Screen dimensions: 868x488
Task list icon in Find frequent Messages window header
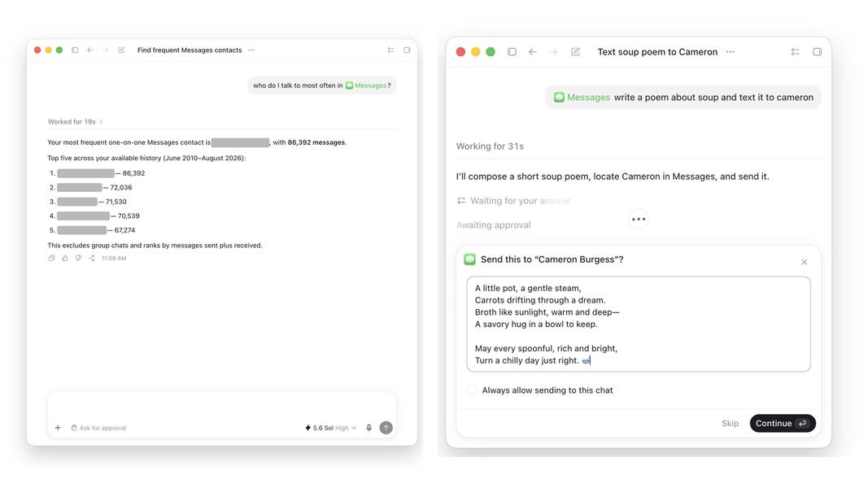point(390,50)
